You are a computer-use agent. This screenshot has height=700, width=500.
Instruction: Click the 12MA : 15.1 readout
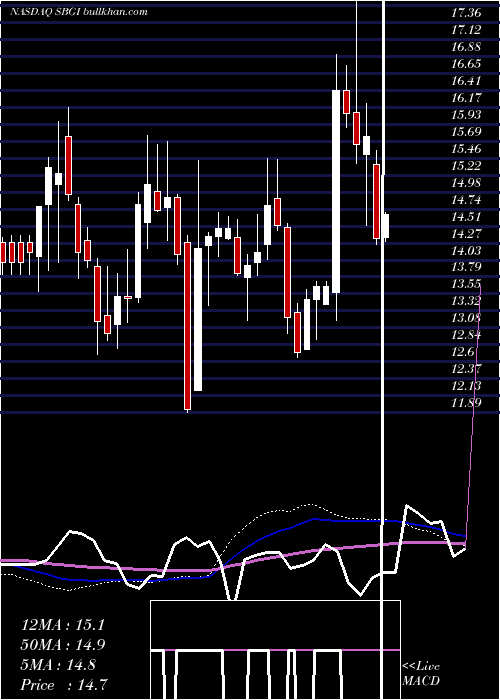tap(62, 625)
